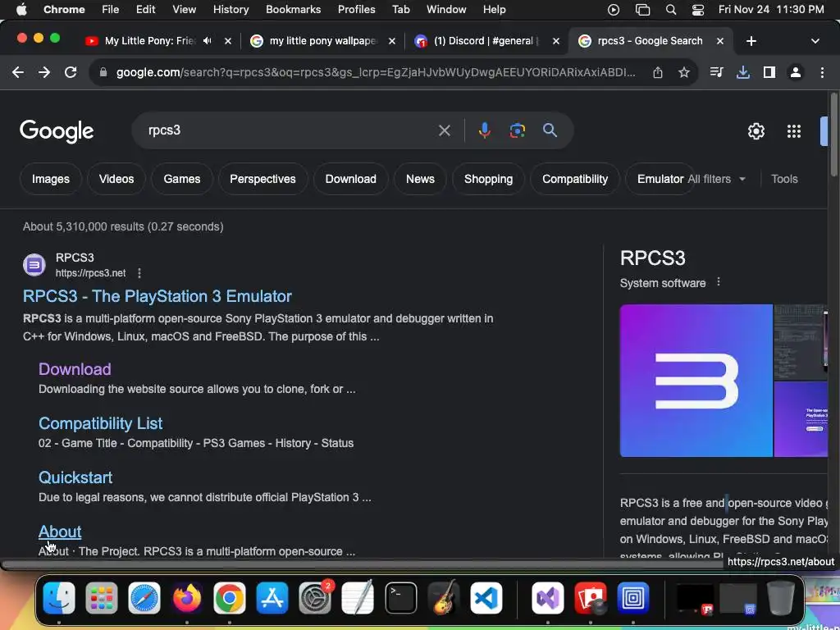Open Terminal from the dock
The image size is (840, 630).
click(x=400, y=597)
